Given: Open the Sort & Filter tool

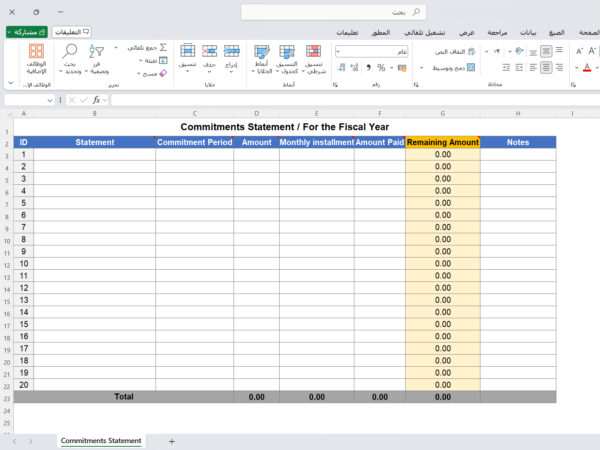Looking at the screenshot, I should pos(97,52).
